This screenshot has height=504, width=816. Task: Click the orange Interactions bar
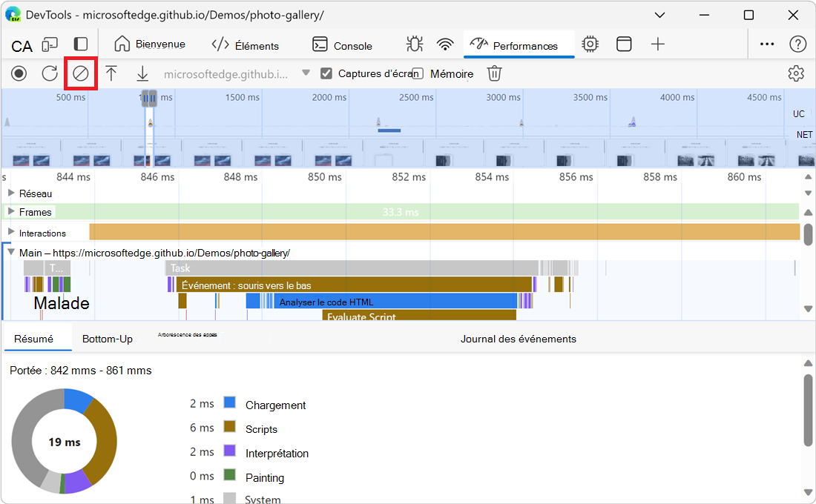click(x=444, y=232)
